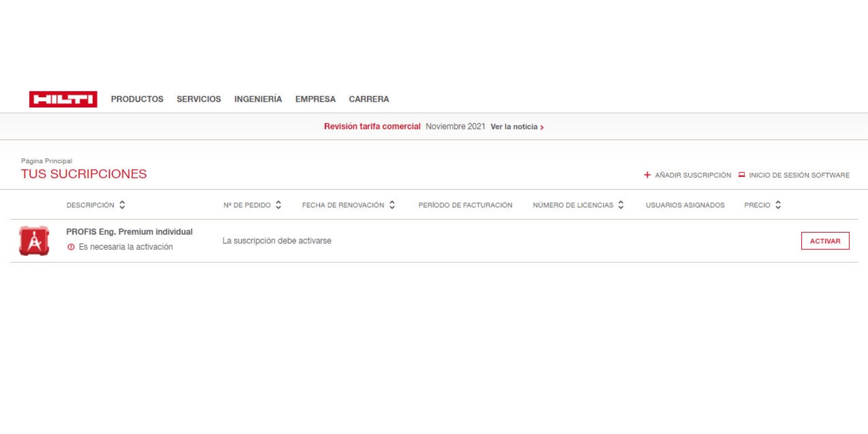Sort by Nº de pedido arrows
The image size is (868, 434).
coord(278,205)
